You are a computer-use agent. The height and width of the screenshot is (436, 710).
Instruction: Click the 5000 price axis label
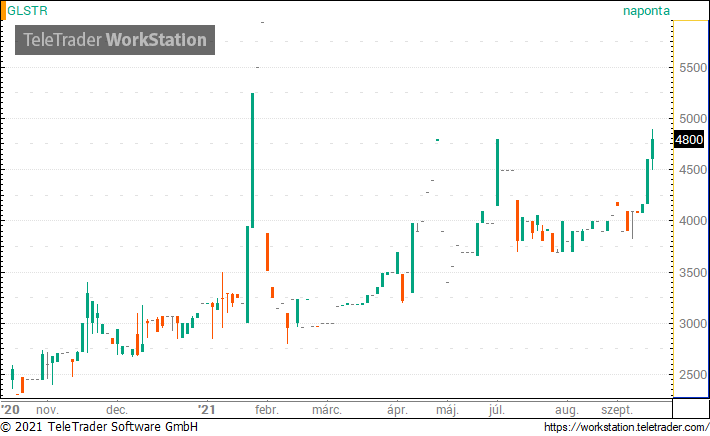pos(693,119)
